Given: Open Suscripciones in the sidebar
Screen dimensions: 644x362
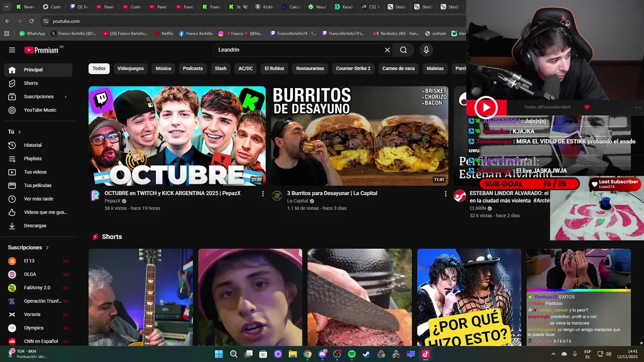Looking at the screenshot, I should tap(38, 97).
